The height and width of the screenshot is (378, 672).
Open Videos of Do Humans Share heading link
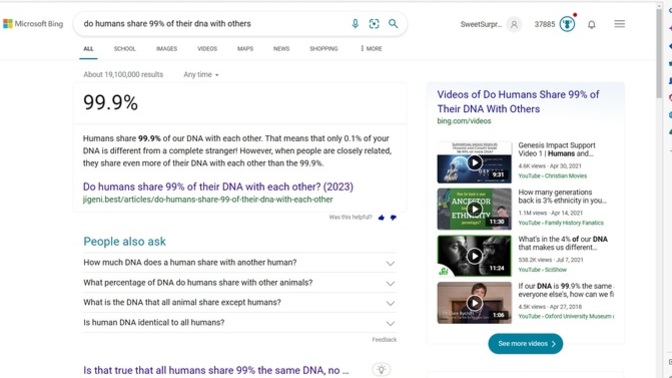click(518, 102)
